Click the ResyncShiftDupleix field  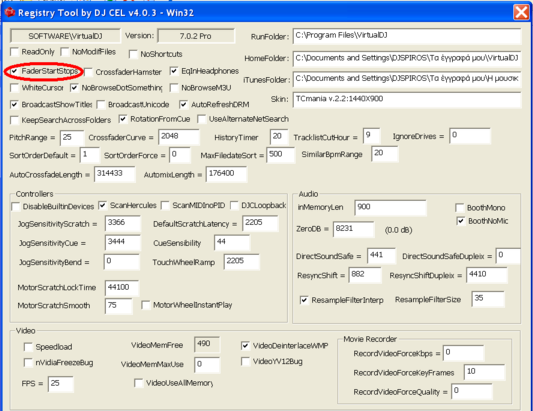(x=487, y=275)
